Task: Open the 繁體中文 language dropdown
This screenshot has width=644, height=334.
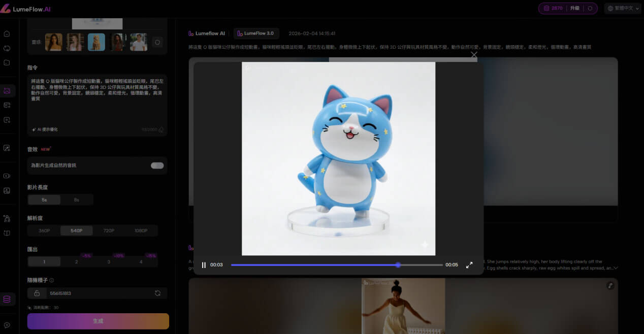Action: coord(623,9)
